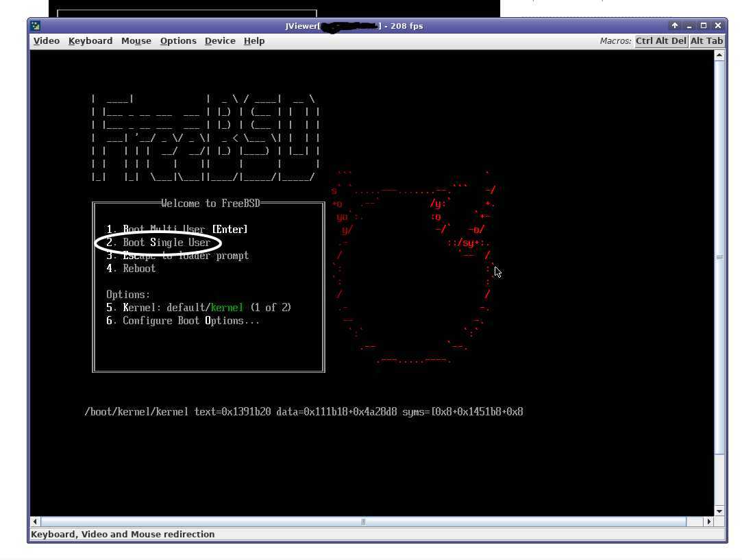Image resolution: width=742 pixels, height=560 pixels.
Task: Click the JViewer title bar text
Action: point(354,26)
